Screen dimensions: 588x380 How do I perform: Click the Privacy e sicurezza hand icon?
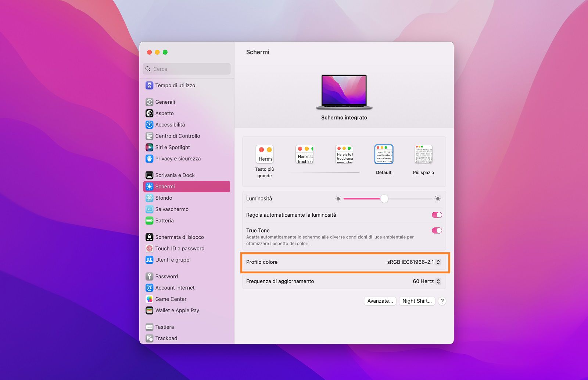click(x=149, y=159)
